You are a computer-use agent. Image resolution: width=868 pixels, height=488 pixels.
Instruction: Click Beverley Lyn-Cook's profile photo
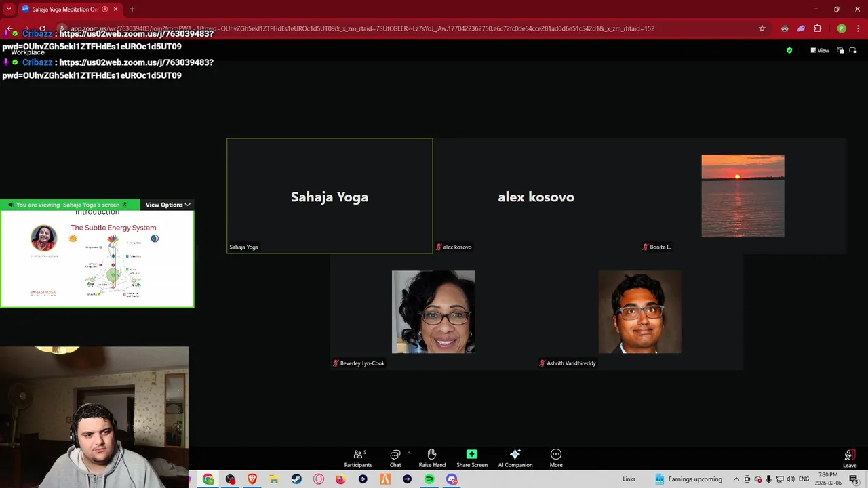pyautogui.click(x=433, y=312)
